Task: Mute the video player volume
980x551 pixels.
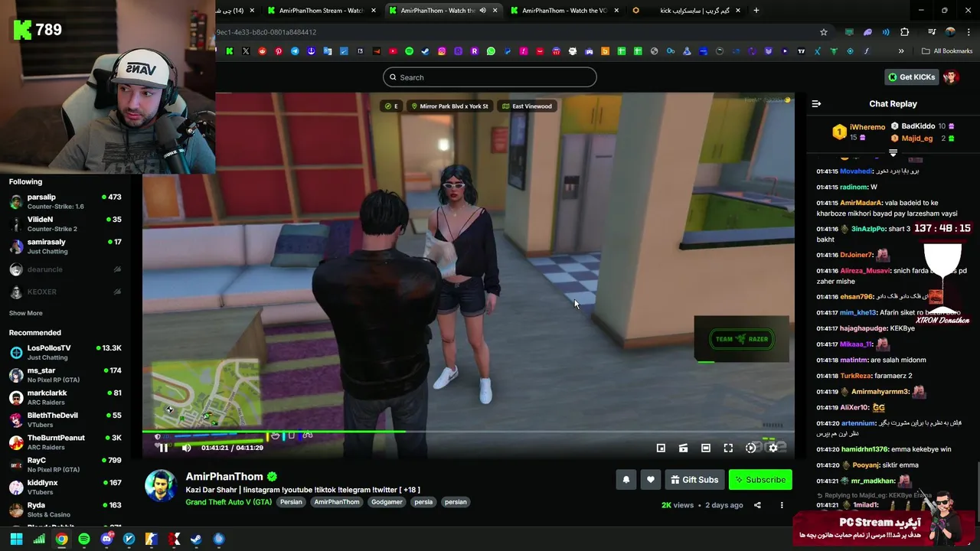Action: pyautogui.click(x=186, y=448)
